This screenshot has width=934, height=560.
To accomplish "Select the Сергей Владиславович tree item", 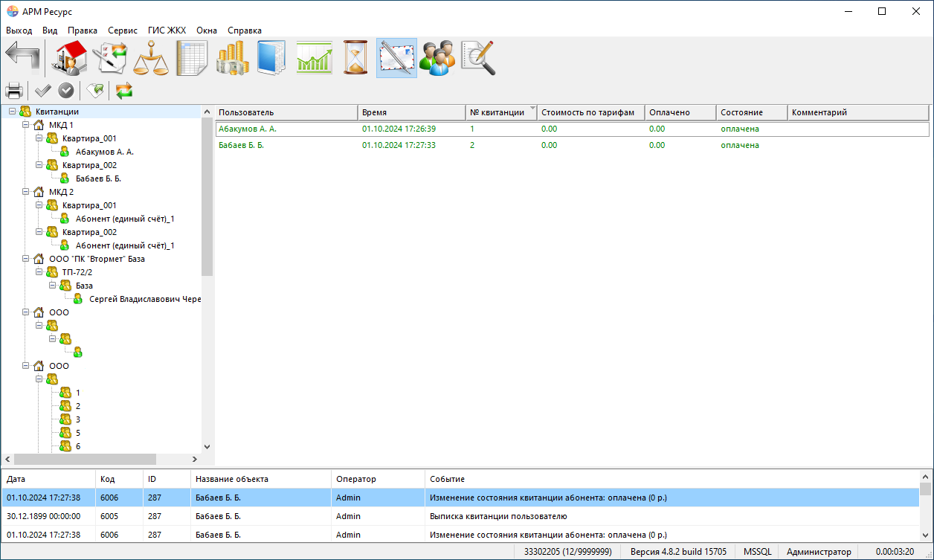I will point(145,299).
